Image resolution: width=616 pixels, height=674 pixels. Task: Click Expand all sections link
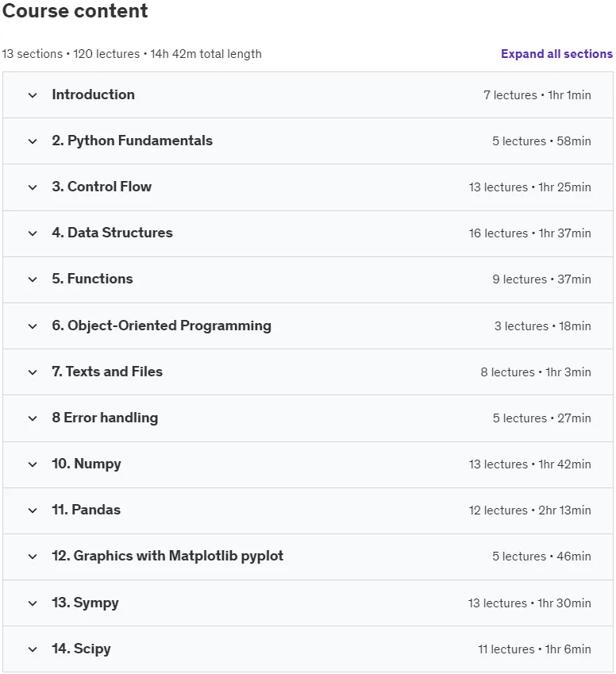click(556, 54)
